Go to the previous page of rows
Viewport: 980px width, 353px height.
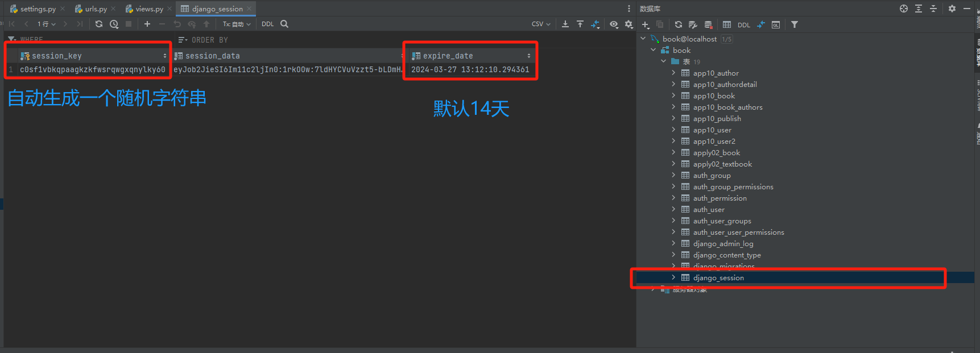pos(26,24)
